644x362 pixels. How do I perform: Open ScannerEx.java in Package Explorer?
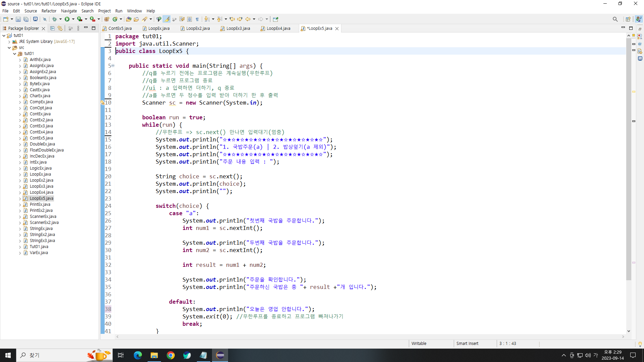[x=43, y=217]
